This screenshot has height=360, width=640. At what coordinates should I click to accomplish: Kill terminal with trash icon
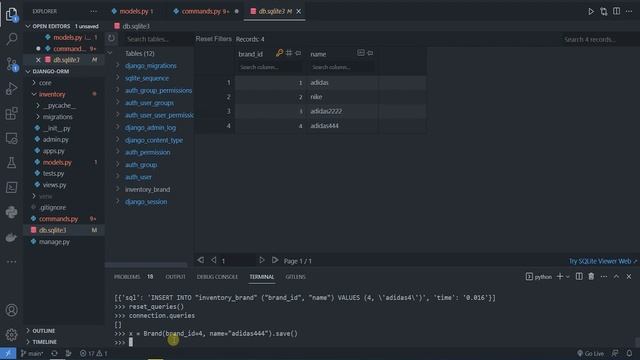[x=591, y=276]
